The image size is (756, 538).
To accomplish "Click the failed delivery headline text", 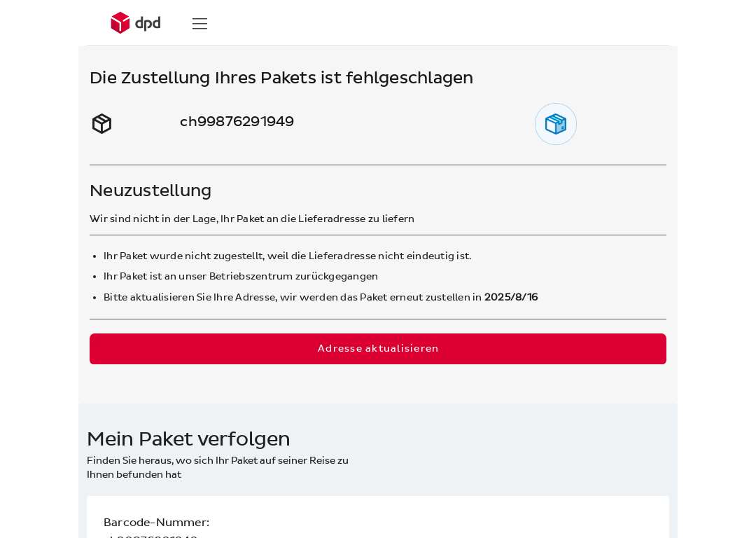I will pyautogui.click(x=281, y=78).
